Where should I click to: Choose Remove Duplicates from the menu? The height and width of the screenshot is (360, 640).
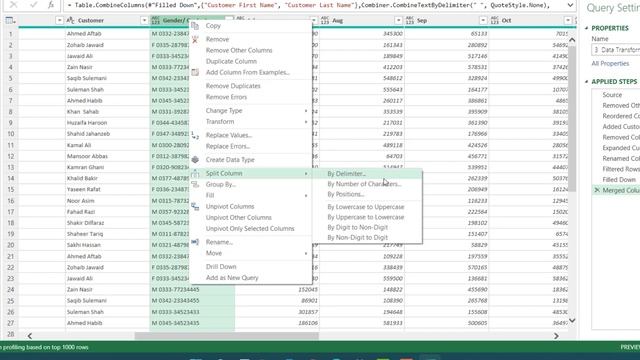233,86
